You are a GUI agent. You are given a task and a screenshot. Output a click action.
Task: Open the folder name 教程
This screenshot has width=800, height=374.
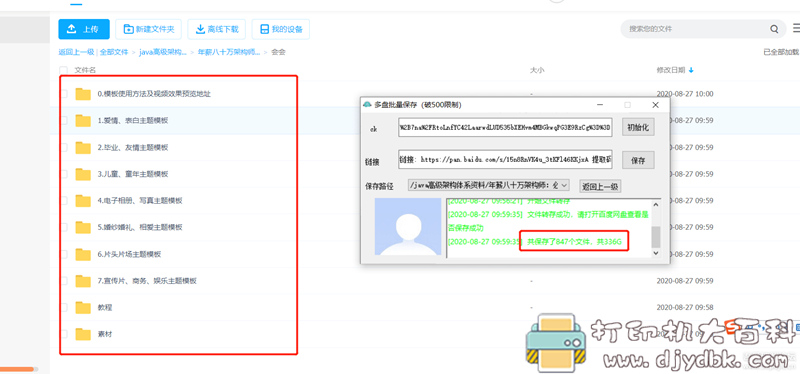coord(105,308)
